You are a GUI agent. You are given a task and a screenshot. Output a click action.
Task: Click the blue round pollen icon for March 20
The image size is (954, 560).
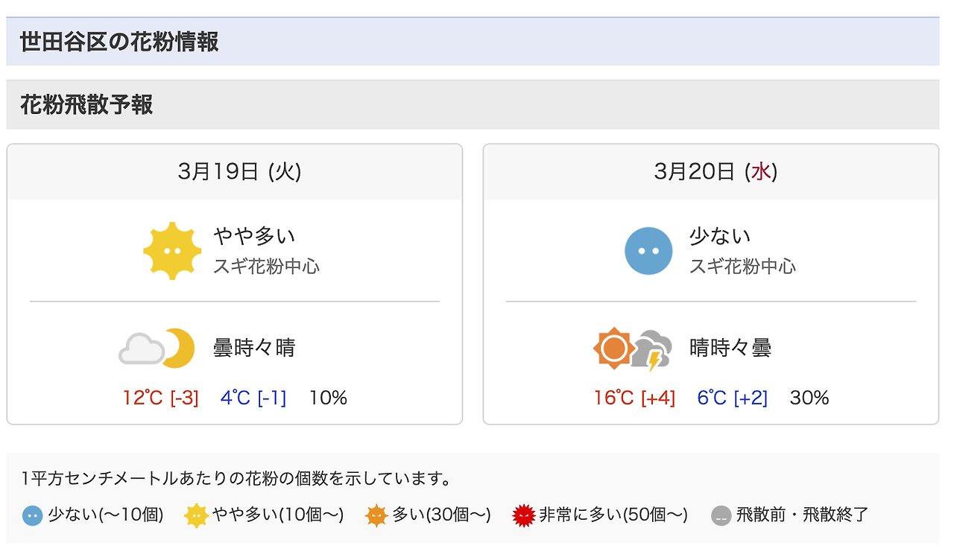[648, 251]
